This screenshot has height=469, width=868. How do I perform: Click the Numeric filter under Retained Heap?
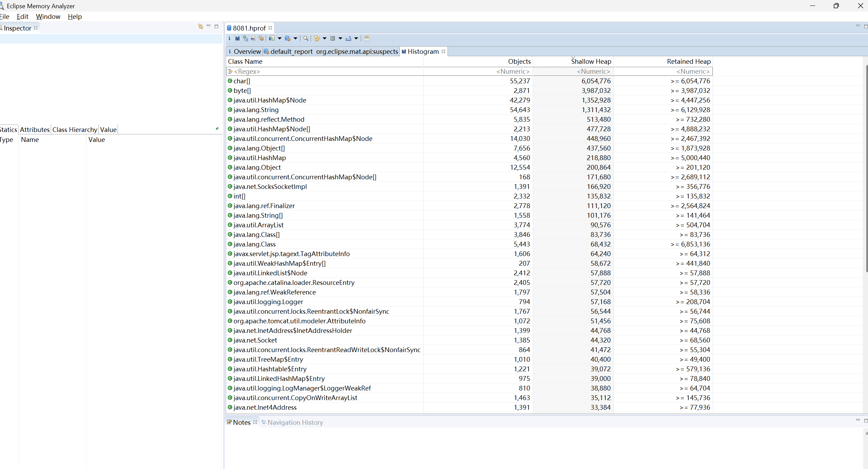coord(663,71)
